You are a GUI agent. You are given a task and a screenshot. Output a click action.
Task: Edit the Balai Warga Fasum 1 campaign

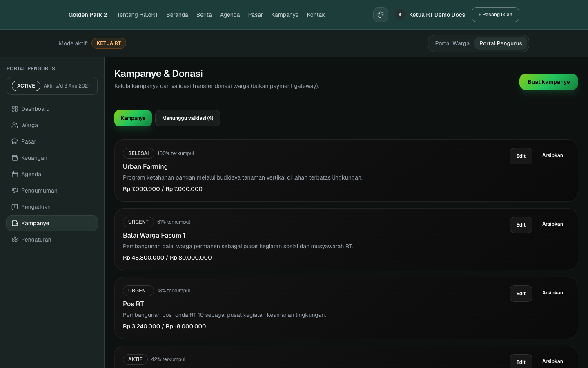(x=521, y=225)
